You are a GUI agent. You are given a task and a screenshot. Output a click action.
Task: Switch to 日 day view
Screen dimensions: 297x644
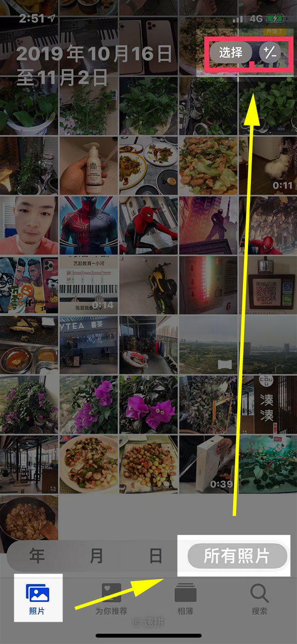coord(156,556)
